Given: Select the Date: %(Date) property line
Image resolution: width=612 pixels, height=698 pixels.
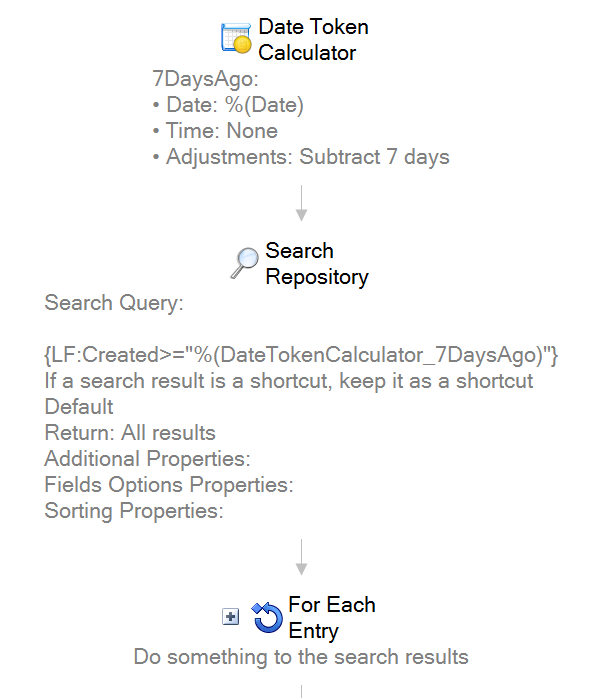Looking at the screenshot, I should [x=228, y=105].
